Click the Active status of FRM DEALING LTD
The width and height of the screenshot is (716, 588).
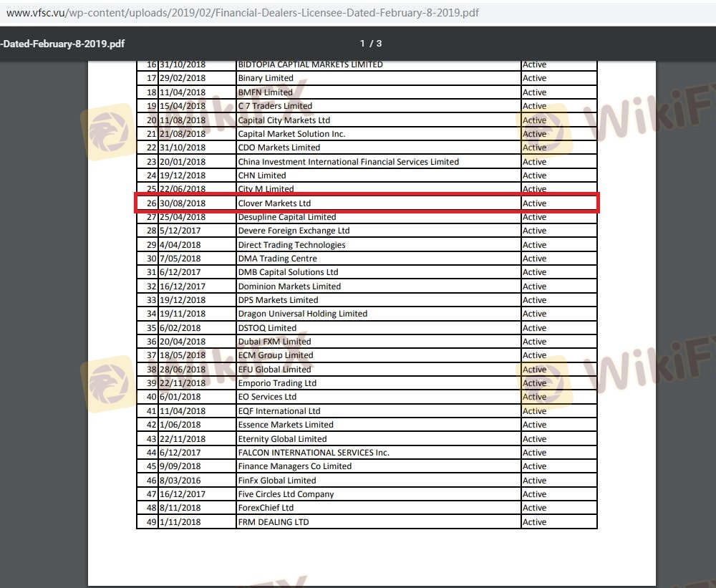coord(534,522)
